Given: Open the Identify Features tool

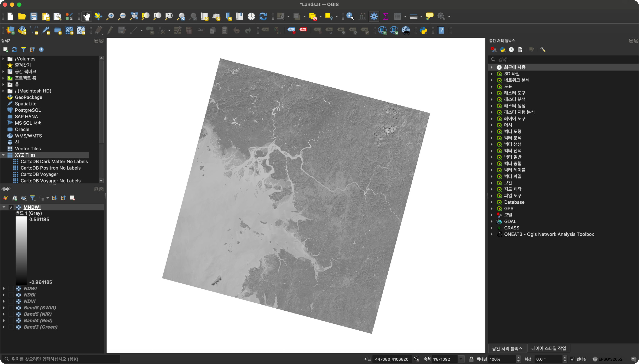Looking at the screenshot, I should tap(350, 16).
